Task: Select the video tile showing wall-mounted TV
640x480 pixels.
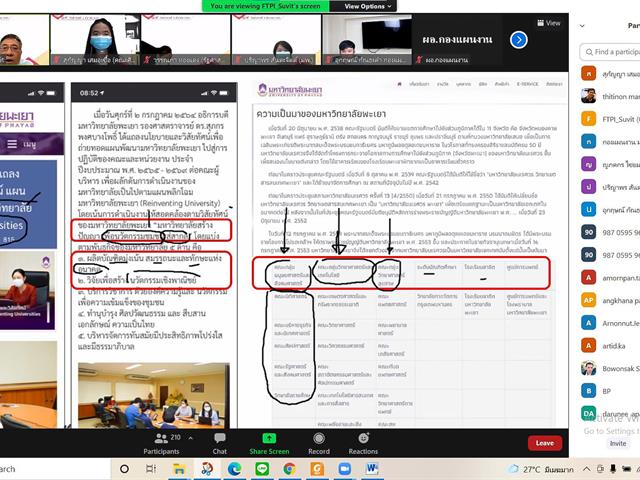Action: pyautogui.click(x=367, y=40)
